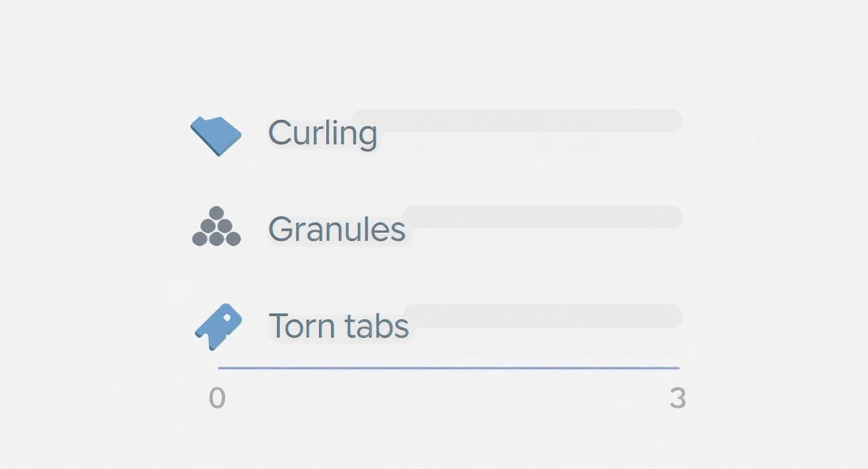868x469 pixels.
Task: Click the Torn tabs row's gray bar track
Action: (x=542, y=316)
